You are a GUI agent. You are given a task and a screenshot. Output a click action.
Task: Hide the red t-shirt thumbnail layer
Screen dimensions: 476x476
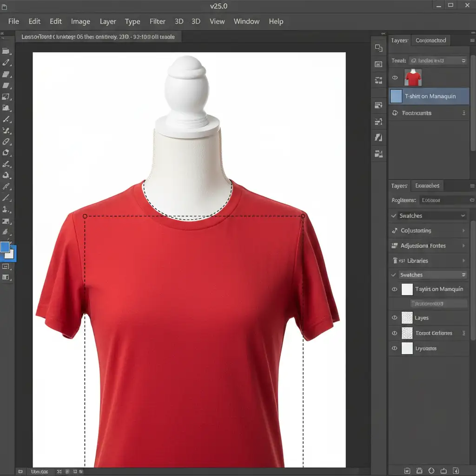coord(395,78)
